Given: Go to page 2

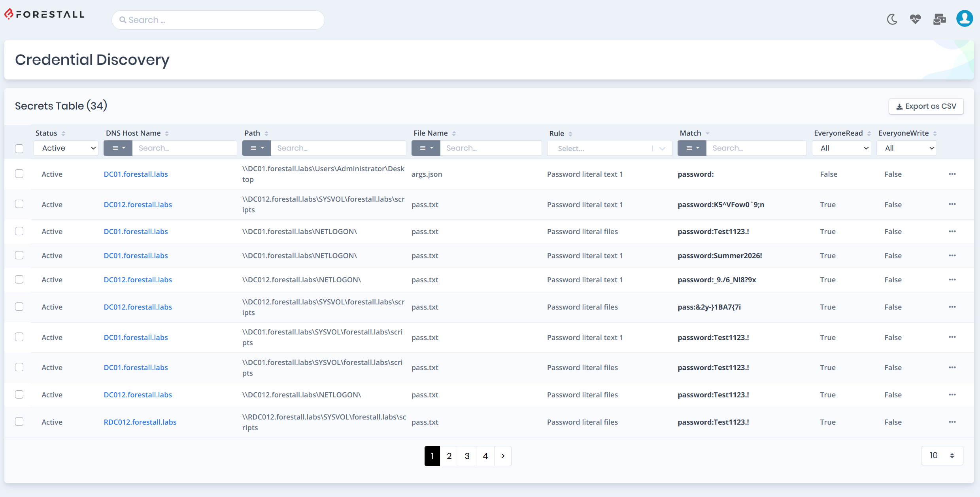Looking at the screenshot, I should click(449, 456).
